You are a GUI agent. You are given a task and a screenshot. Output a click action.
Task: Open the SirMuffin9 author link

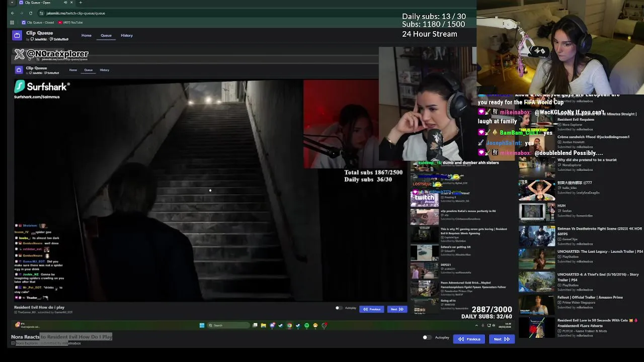tap(60, 39)
